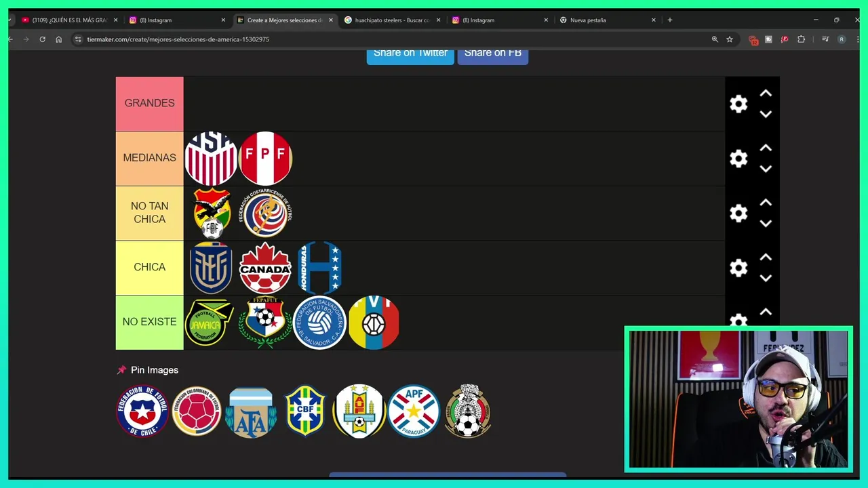Share tier list on FB
Screen dimensions: 868x488
click(x=493, y=56)
